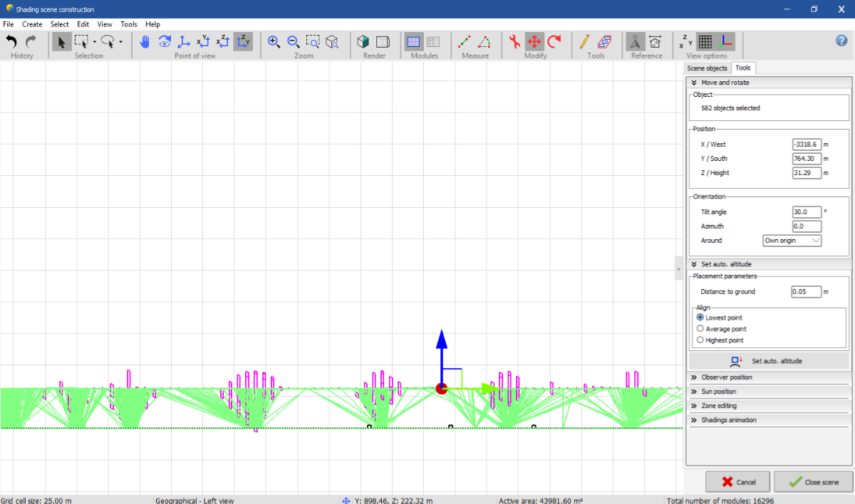The width and height of the screenshot is (855, 504).
Task: Select the red wrench modify tool
Action: pyautogui.click(x=514, y=42)
